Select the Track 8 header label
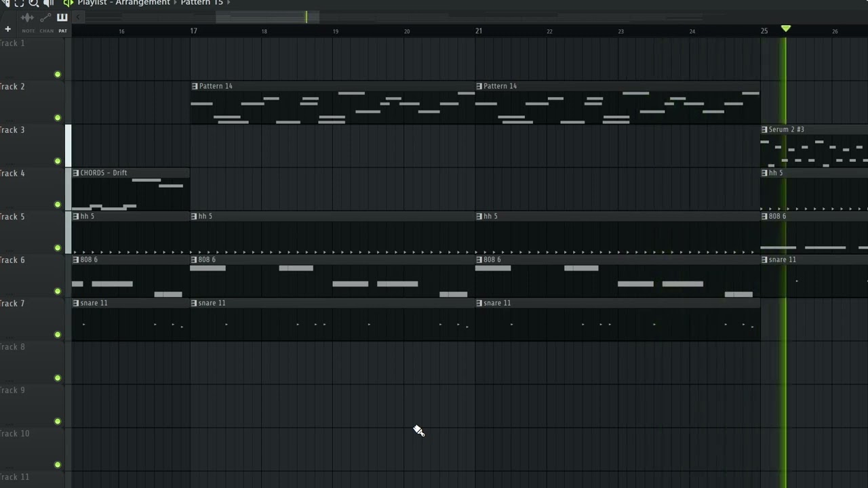This screenshot has width=868, height=488. click(x=12, y=347)
